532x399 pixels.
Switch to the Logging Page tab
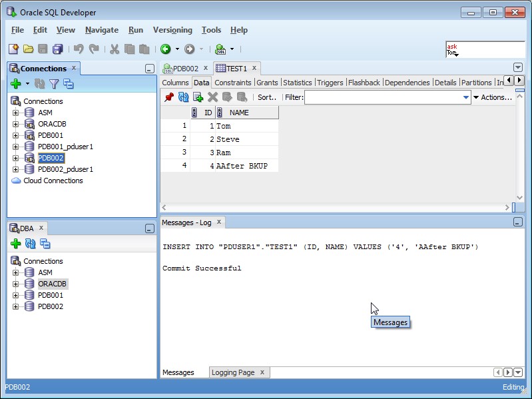click(x=233, y=372)
